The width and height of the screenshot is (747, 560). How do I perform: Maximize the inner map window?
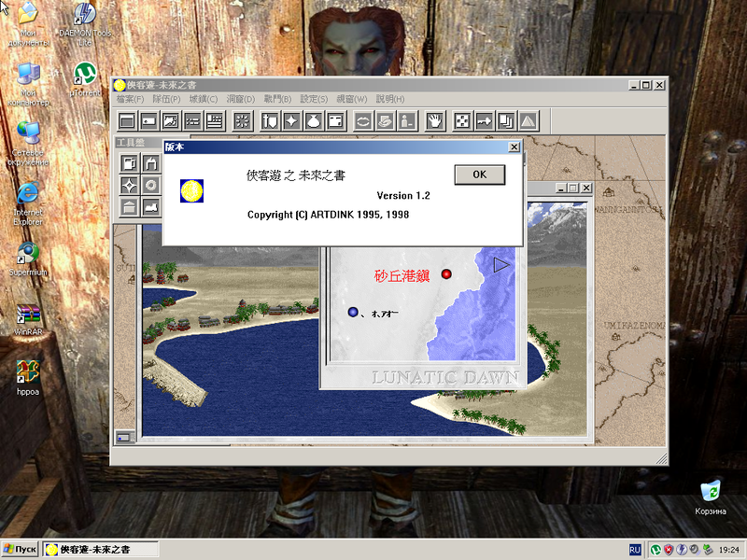[573, 189]
